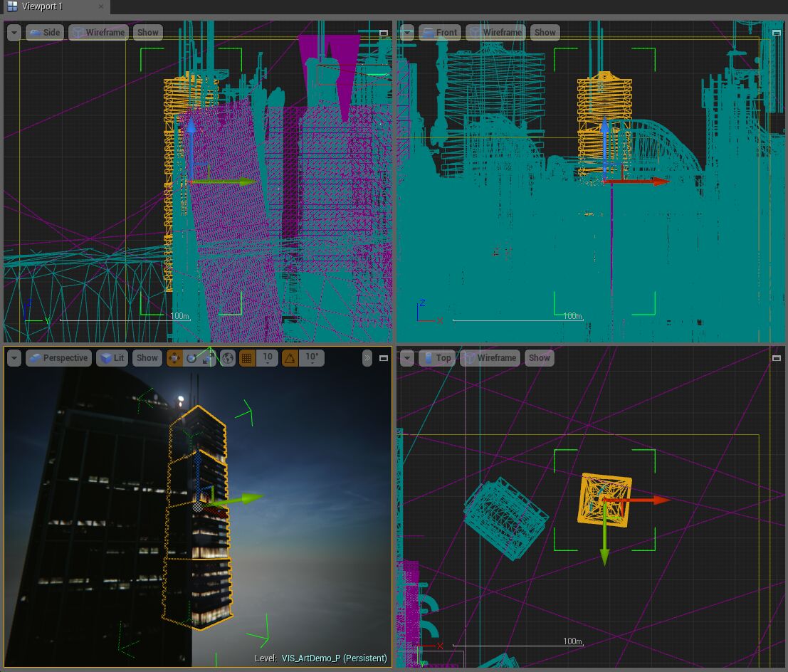Open the Side viewport options dropdown arrow
This screenshot has width=788, height=672.
pyautogui.click(x=14, y=32)
